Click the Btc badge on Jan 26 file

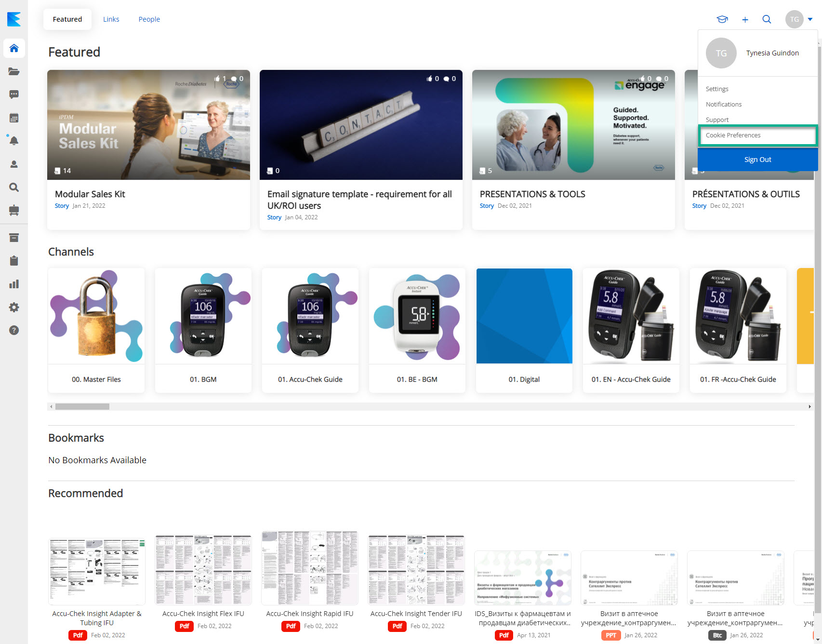click(x=717, y=635)
